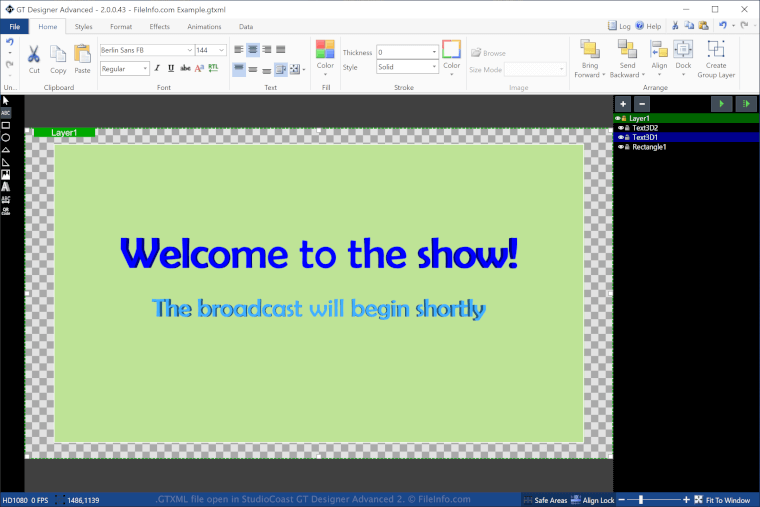The width and height of the screenshot is (760, 507).
Task: Hide Text3D2 using its eye icon
Action: [x=620, y=128]
